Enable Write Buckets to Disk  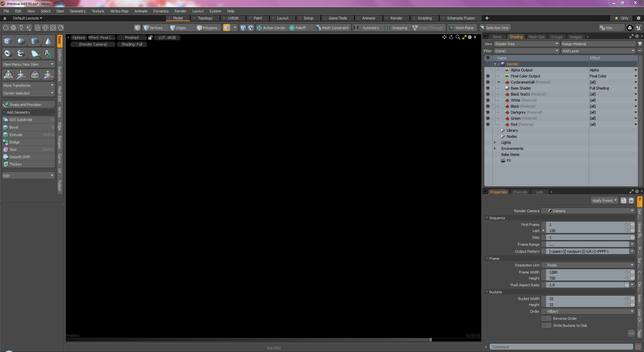click(x=546, y=326)
